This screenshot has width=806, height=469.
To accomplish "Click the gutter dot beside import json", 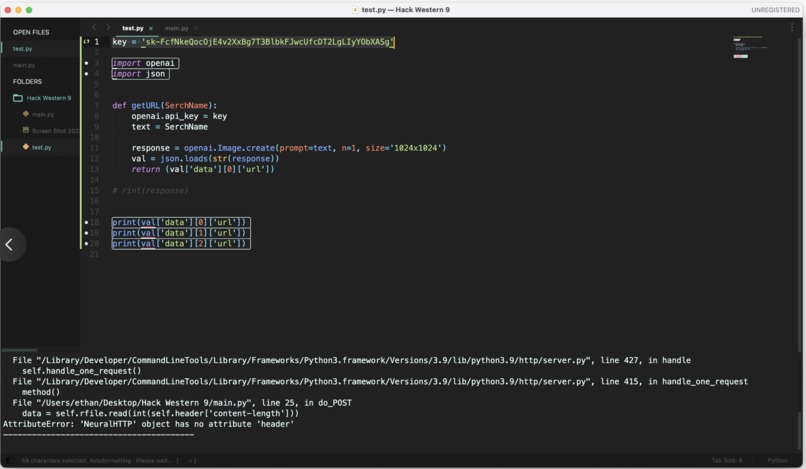I will (x=86, y=74).
